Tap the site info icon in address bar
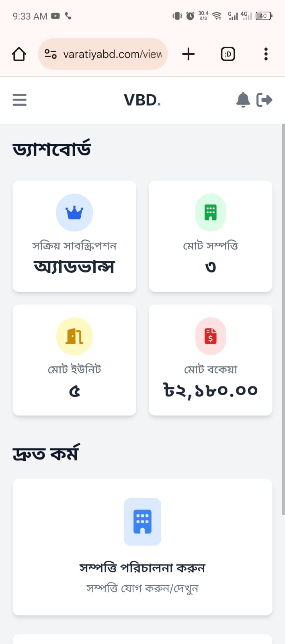The width and height of the screenshot is (285, 644). point(51,54)
